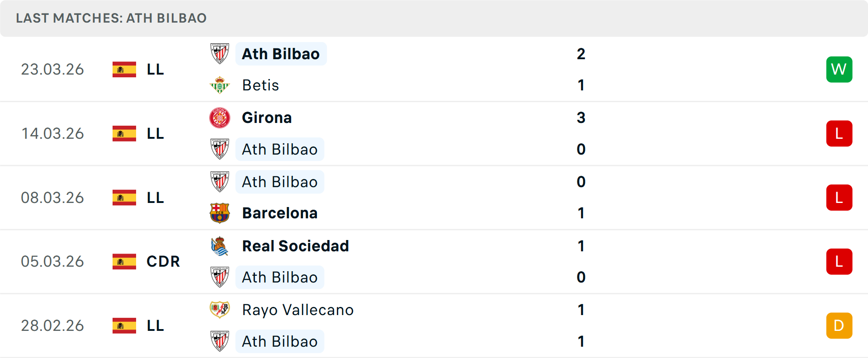Expand the Girona vs Ath Bilbao match row
Viewport: 868px width, 358px height.
pos(434,133)
